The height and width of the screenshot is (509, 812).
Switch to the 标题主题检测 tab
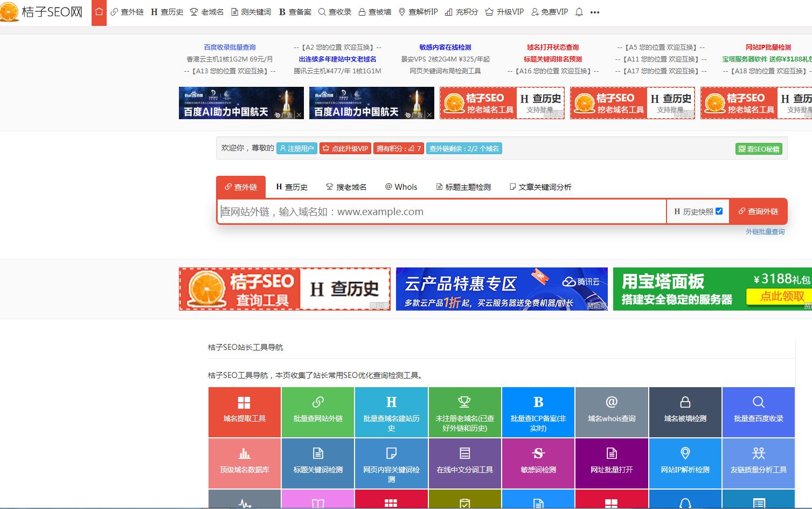point(463,187)
